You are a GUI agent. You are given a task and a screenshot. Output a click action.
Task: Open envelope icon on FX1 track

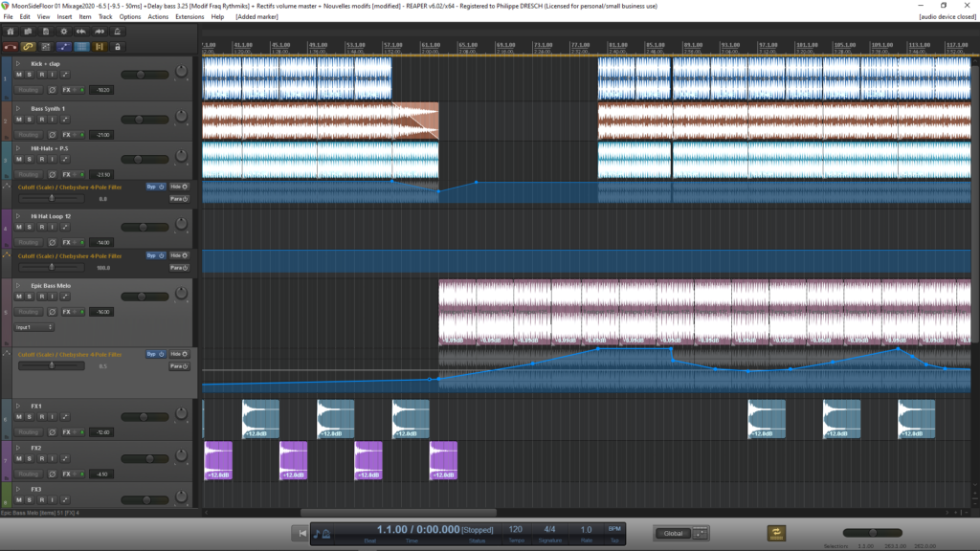pos(64,417)
